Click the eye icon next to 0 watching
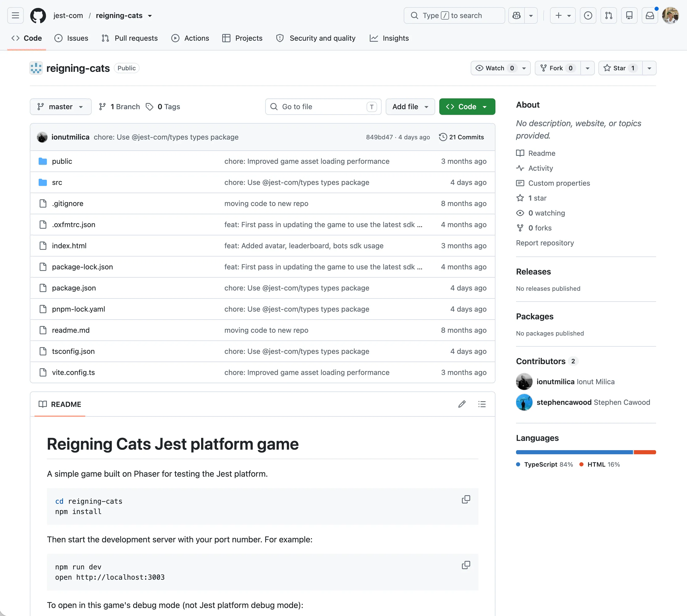 point(520,213)
